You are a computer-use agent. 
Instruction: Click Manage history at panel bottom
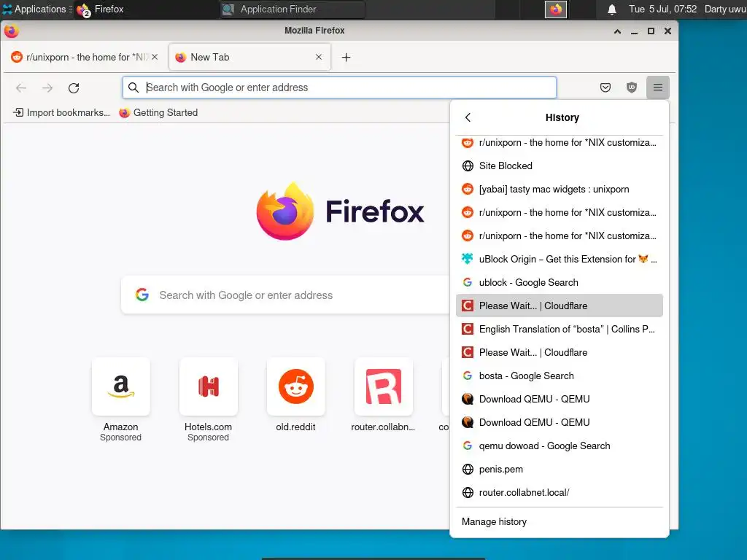pos(560,522)
